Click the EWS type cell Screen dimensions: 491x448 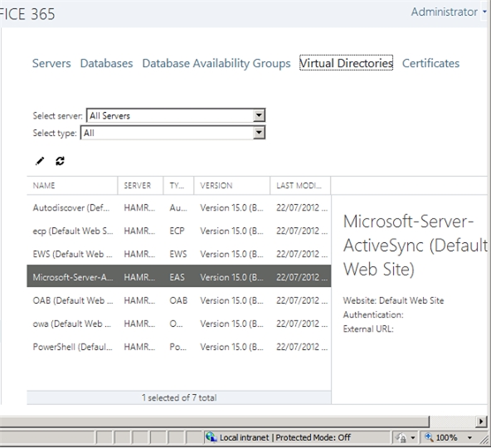(177, 254)
